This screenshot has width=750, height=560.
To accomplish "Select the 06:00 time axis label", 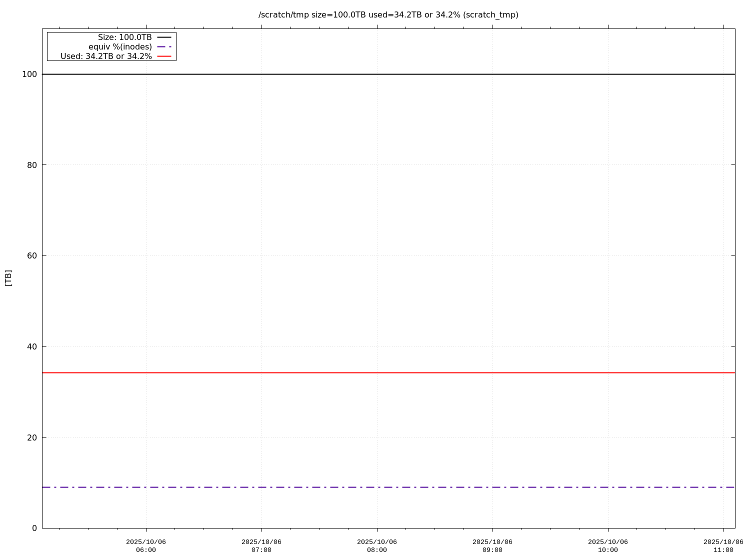I will tap(146, 546).
